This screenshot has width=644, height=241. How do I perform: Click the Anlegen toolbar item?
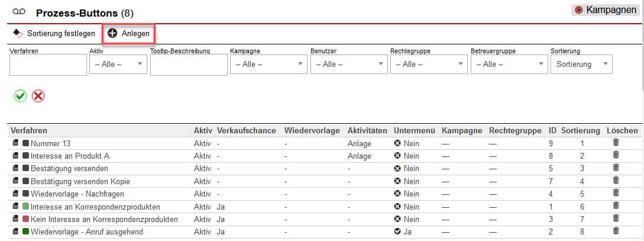click(129, 34)
